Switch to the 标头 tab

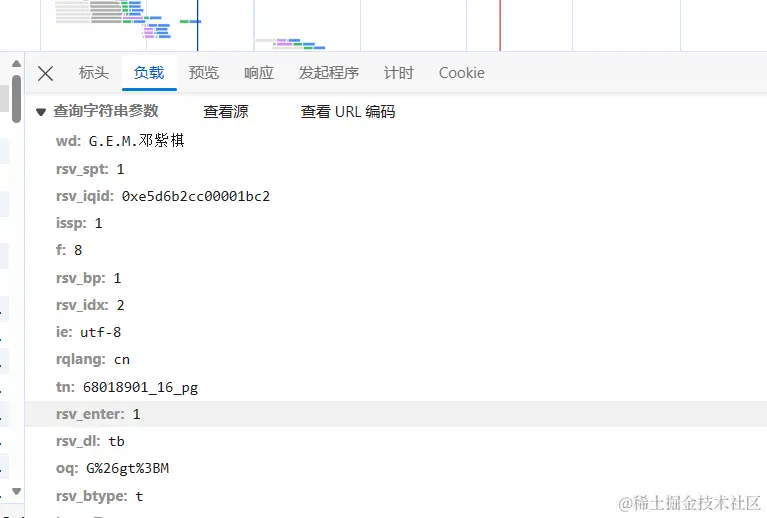pos(93,73)
